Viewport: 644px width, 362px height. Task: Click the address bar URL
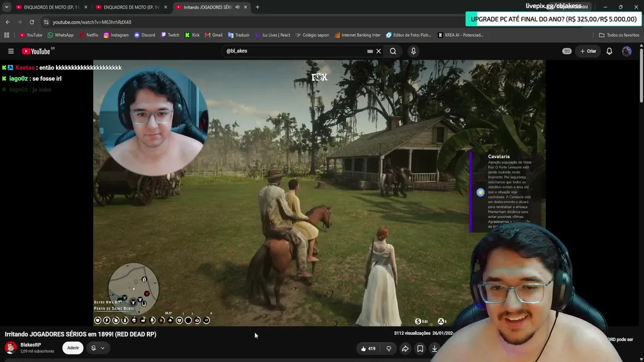tap(92, 22)
